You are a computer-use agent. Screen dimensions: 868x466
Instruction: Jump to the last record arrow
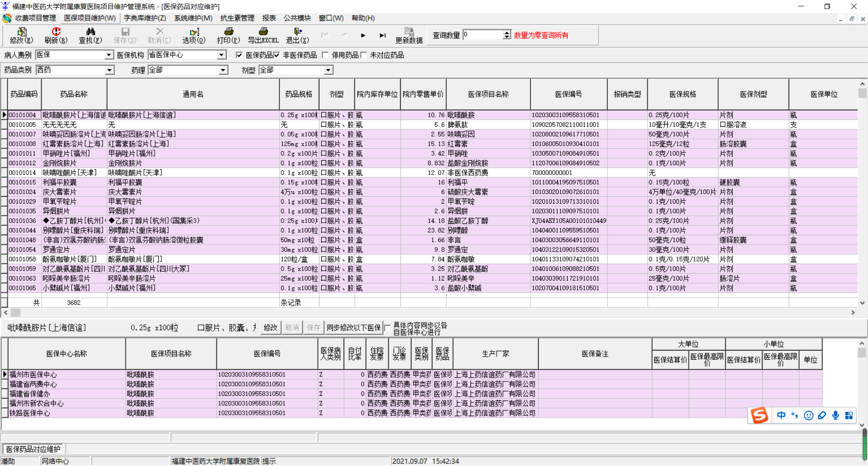pos(383,35)
